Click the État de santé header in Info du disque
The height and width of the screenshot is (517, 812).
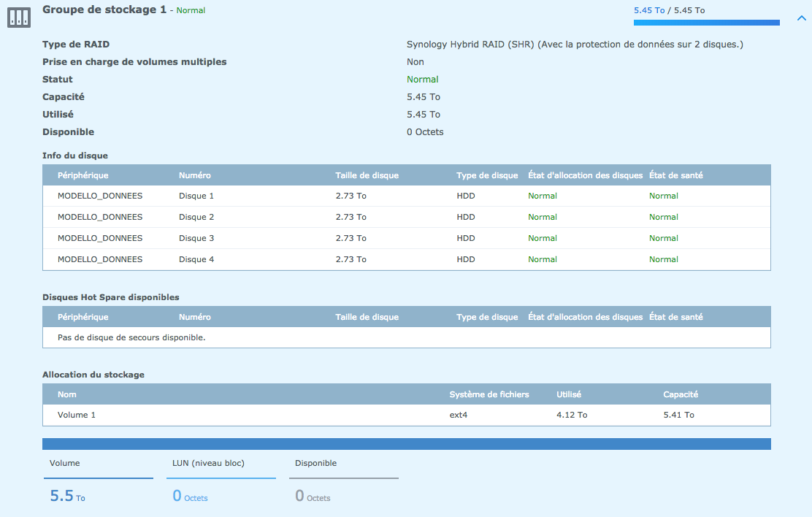675,175
